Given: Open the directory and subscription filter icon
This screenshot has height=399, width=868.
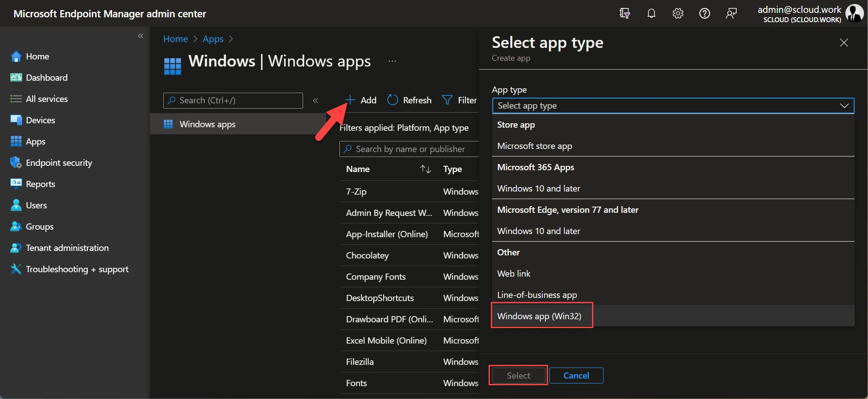Looking at the screenshot, I should [x=625, y=13].
